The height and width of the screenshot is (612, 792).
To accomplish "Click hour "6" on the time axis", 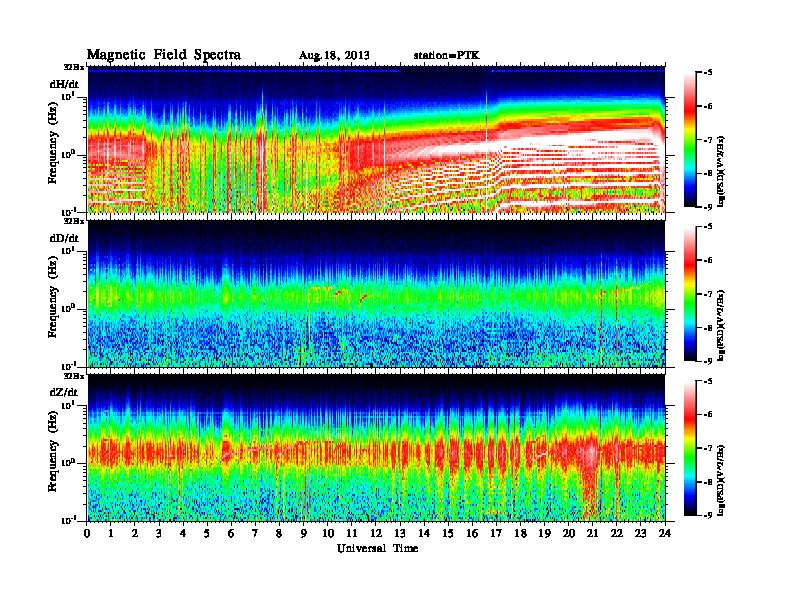I will (x=231, y=533).
